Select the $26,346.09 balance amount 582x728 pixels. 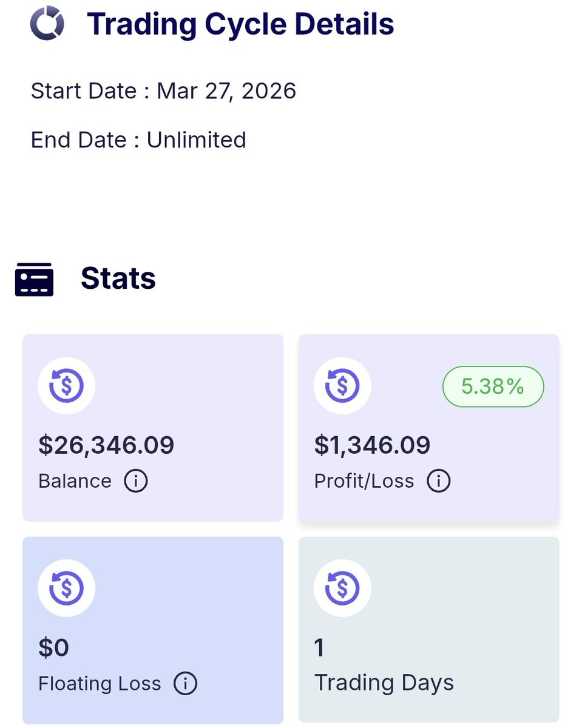[x=106, y=446]
